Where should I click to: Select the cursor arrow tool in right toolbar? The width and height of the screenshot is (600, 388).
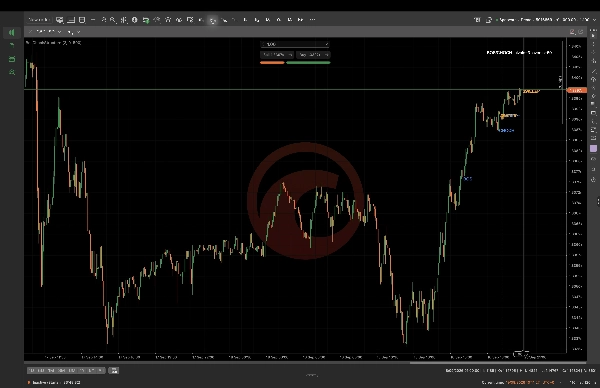point(593,36)
